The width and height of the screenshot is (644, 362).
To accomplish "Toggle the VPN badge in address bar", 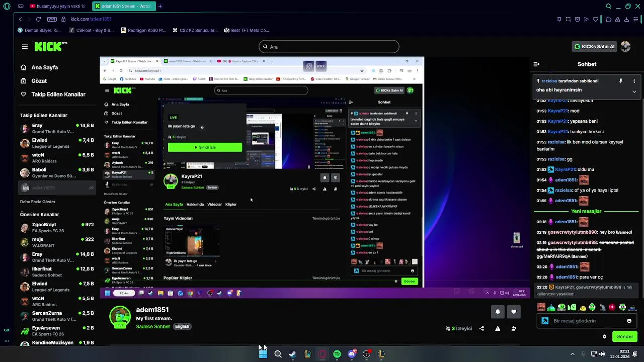I will pyautogui.click(x=52, y=19).
